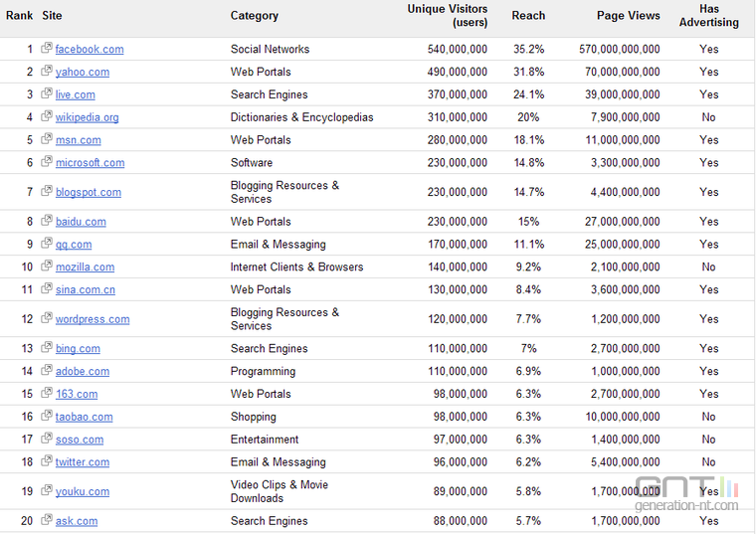This screenshot has height=534, width=756.
Task: Click the 7,900,000,000 page views value
Action: (x=626, y=117)
